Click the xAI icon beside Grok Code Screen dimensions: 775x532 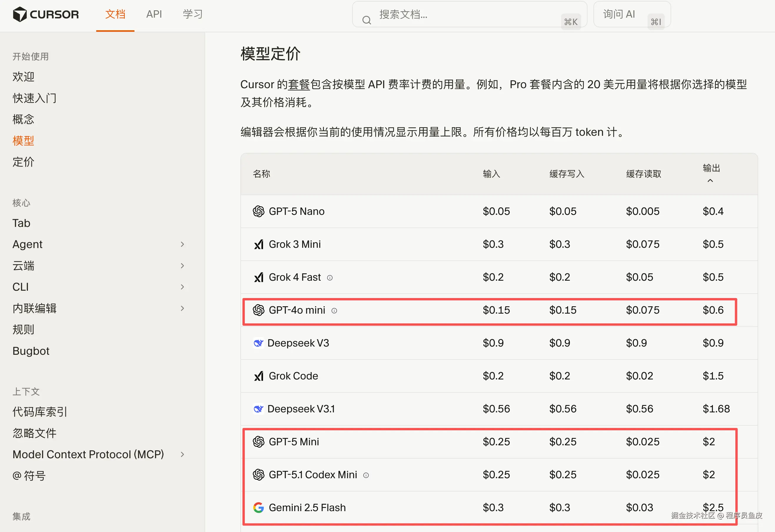click(258, 376)
